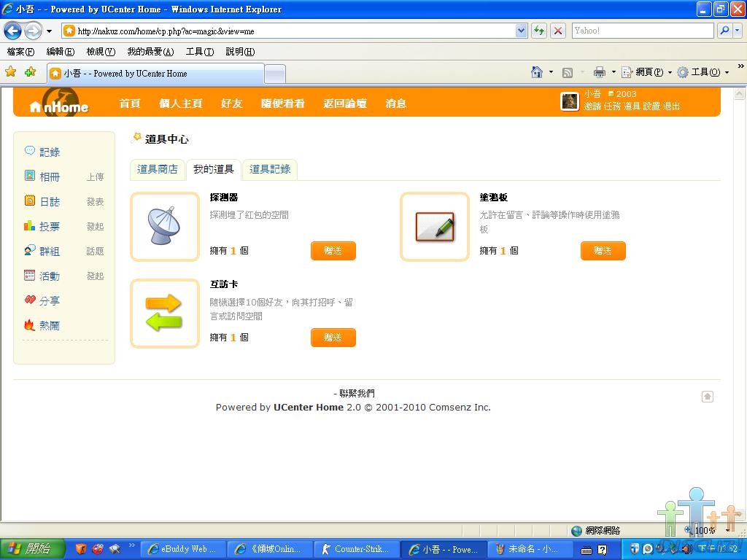Click 贈送 button for 互訪卡
747x560 pixels.
click(333, 338)
